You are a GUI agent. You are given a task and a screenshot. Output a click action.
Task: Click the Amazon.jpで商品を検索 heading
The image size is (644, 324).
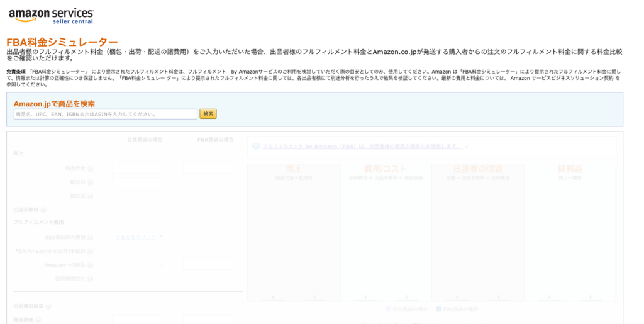coord(54,104)
